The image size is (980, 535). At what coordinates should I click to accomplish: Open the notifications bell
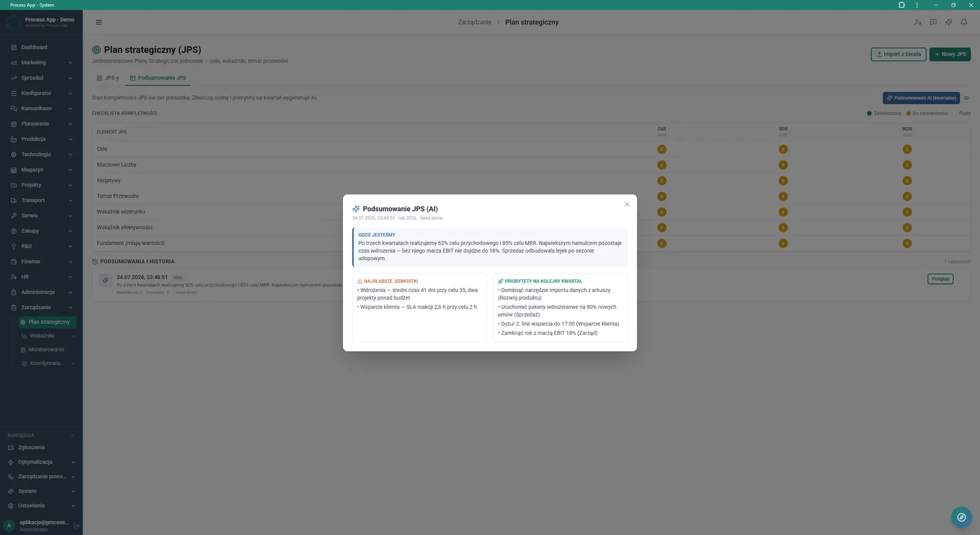pos(963,22)
